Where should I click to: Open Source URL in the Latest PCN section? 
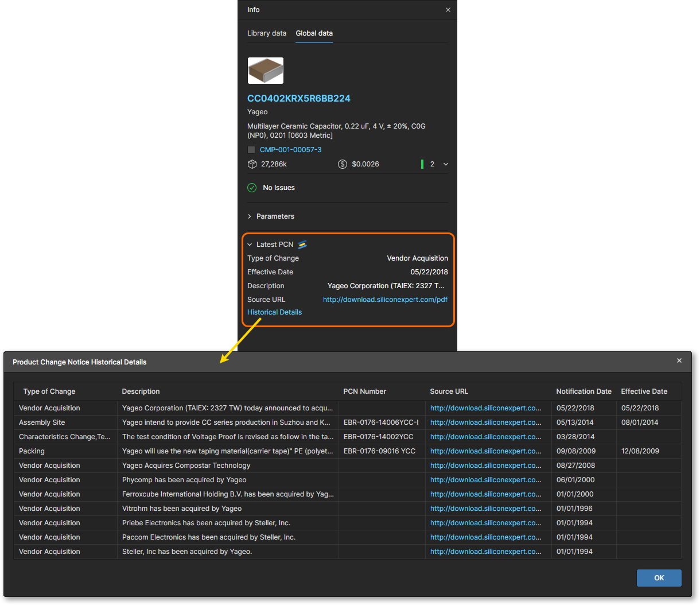pyautogui.click(x=385, y=300)
